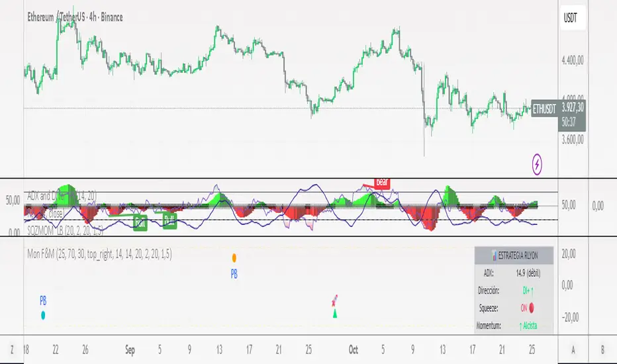617x364 pixels.
Task: Toggle the B scale button
Action: 602,349
